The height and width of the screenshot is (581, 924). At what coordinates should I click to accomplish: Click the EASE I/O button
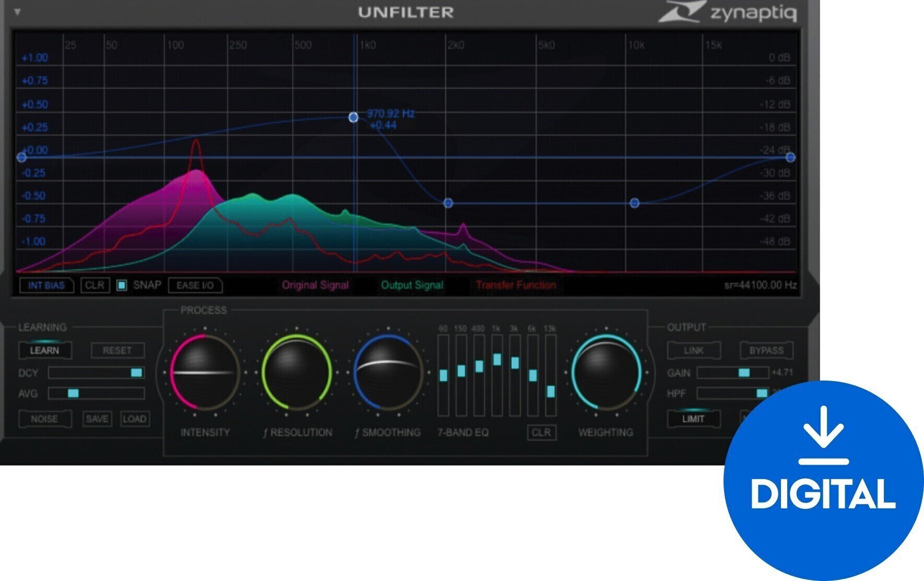coord(195,286)
